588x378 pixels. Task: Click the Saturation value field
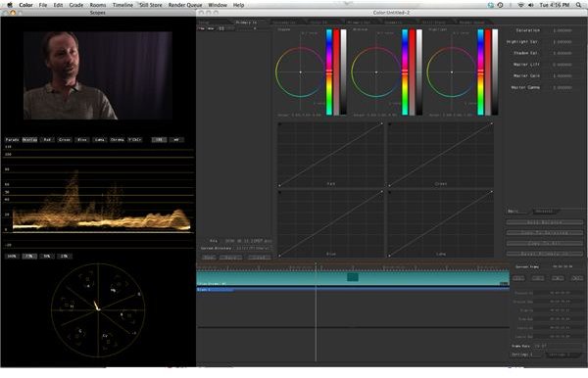point(563,30)
